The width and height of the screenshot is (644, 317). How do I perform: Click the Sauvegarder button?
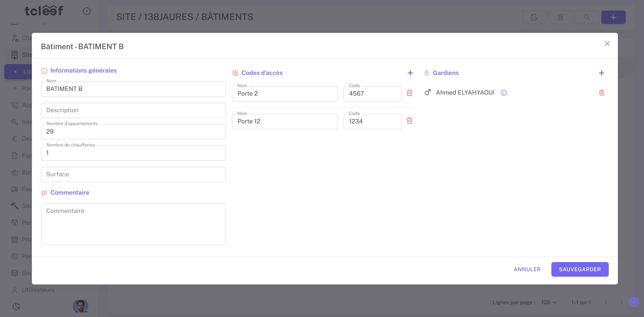pyautogui.click(x=580, y=269)
